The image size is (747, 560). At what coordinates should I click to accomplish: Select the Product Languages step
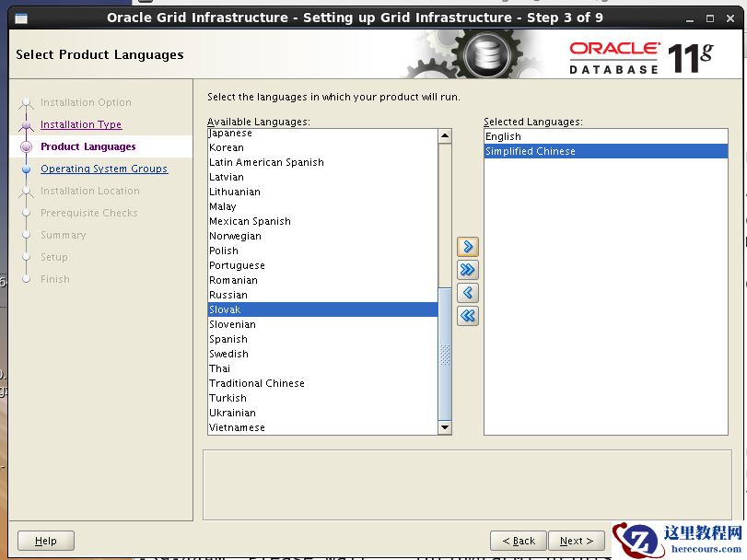click(88, 146)
